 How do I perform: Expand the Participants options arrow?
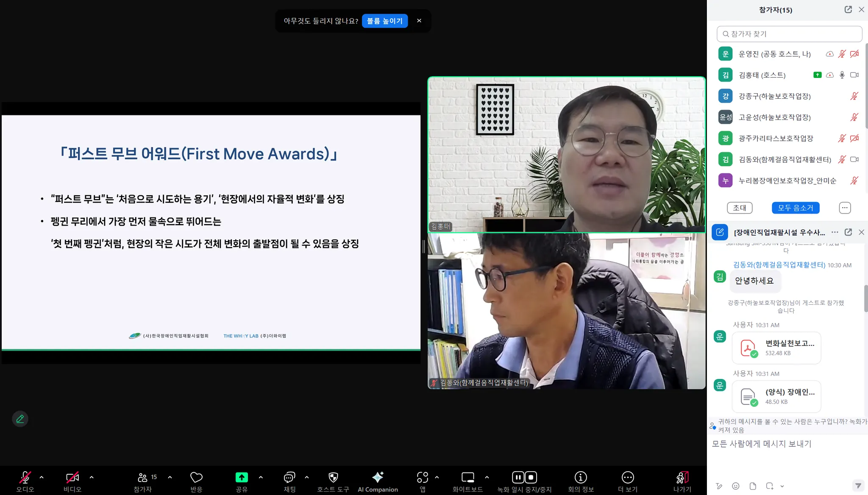click(x=170, y=477)
